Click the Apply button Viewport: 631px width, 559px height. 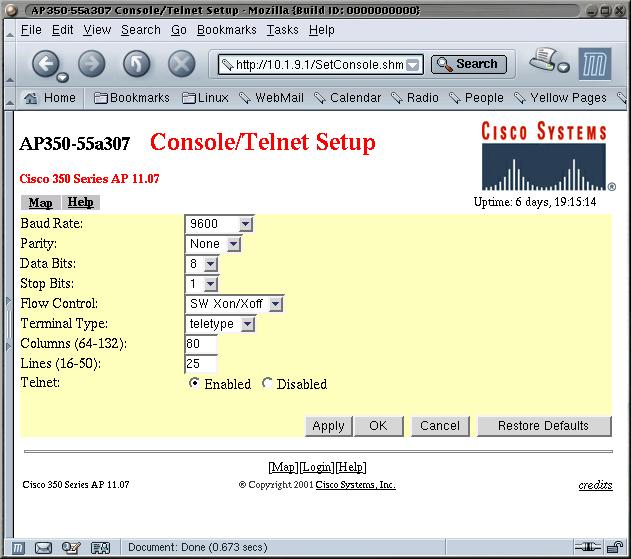[329, 426]
